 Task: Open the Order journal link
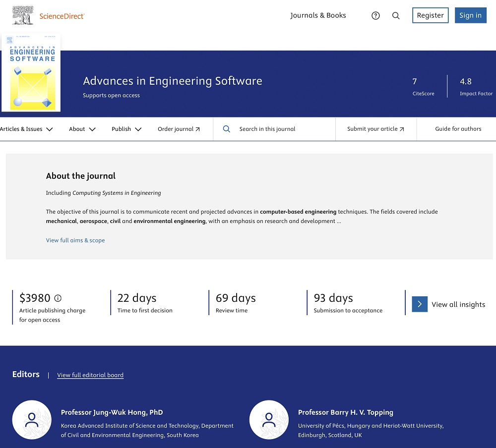pyautogui.click(x=179, y=129)
